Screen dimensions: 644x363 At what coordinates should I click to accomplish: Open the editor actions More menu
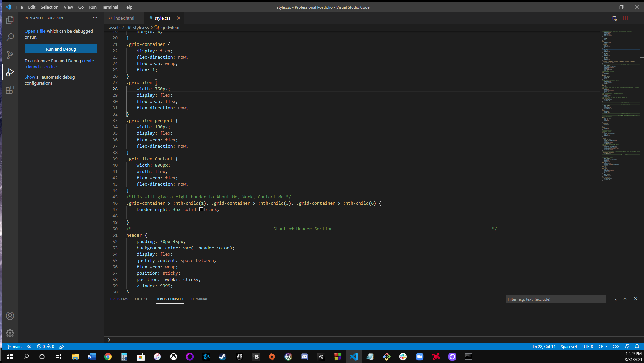click(x=636, y=18)
